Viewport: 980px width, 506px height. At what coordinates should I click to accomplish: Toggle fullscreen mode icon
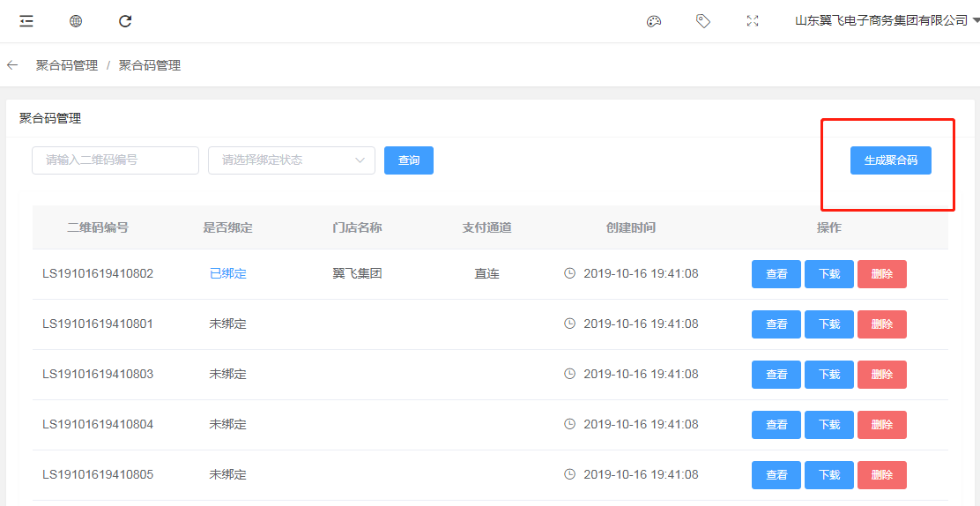pos(753,21)
